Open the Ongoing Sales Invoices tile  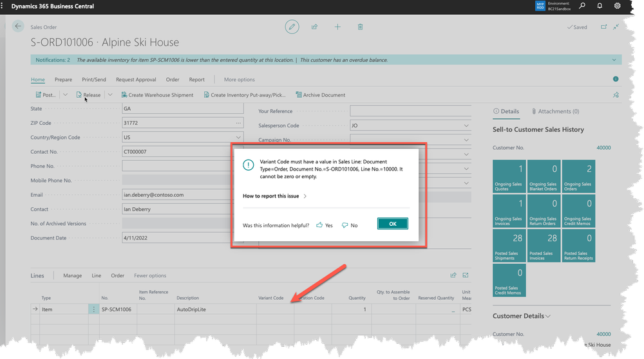pyautogui.click(x=509, y=211)
